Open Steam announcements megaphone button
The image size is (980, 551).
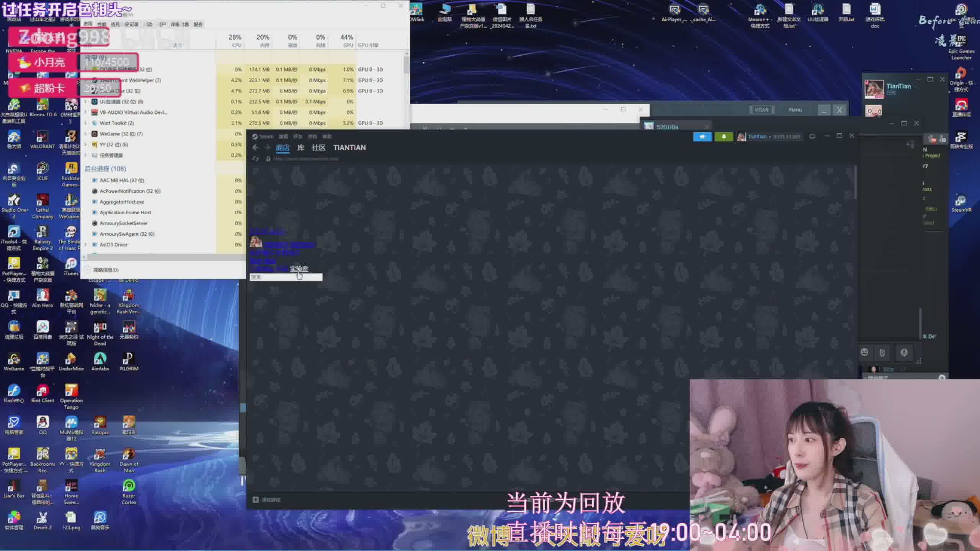pos(702,137)
